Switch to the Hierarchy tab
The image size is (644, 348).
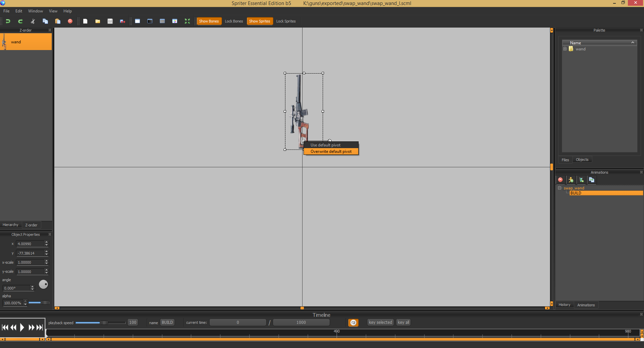tap(10, 225)
